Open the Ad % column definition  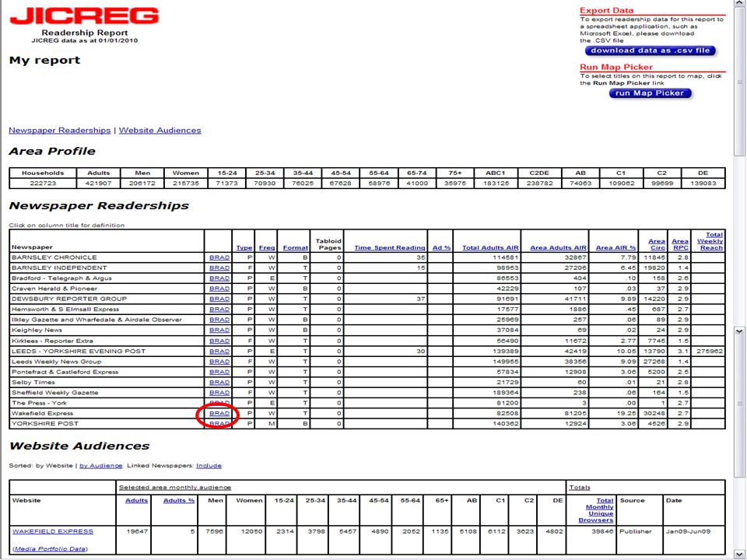442,247
